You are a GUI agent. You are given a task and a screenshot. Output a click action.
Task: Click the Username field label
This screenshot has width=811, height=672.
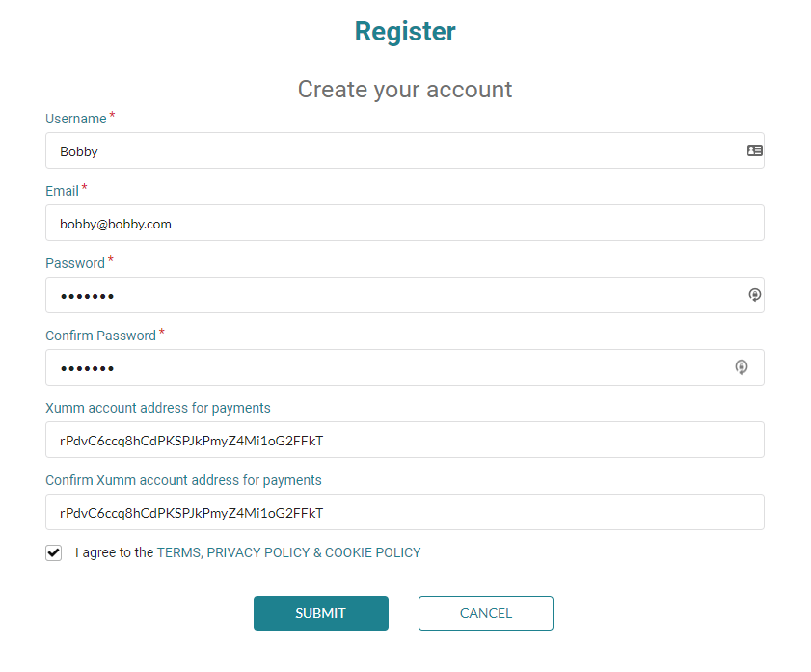click(76, 119)
